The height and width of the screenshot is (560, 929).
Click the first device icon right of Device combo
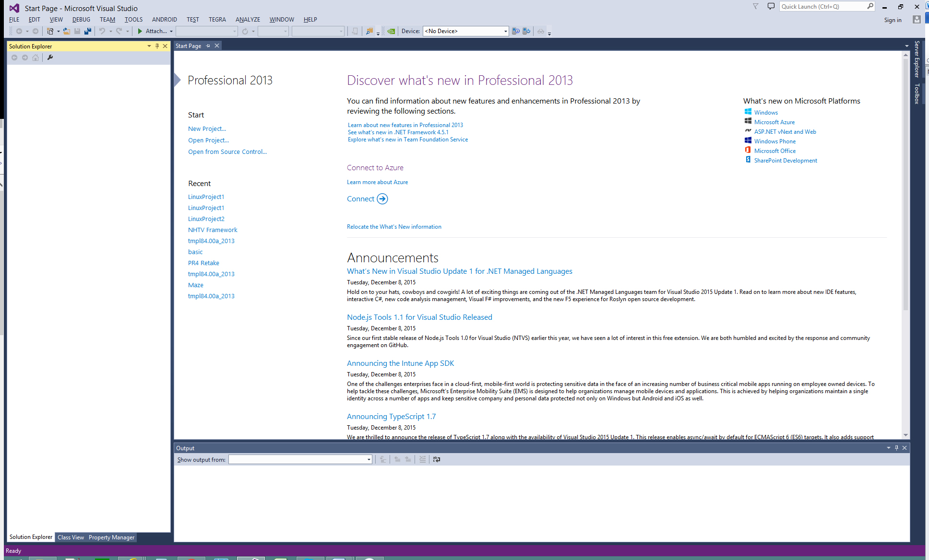[516, 31]
